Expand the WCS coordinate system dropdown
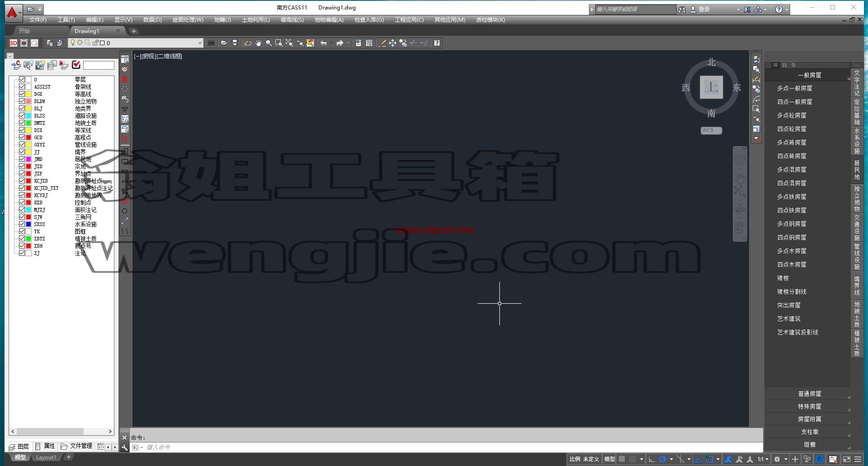 (x=711, y=130)
